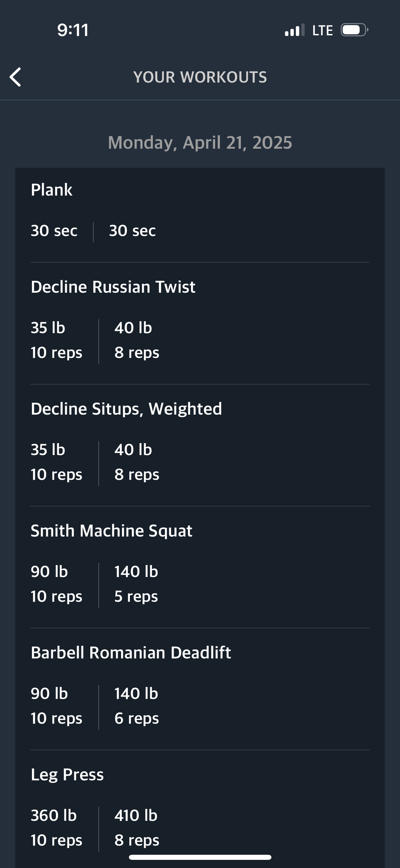This screenshot has width=400, height=868.
Task: Tap the cellular signal bars icon
Action: click(294, 30)
